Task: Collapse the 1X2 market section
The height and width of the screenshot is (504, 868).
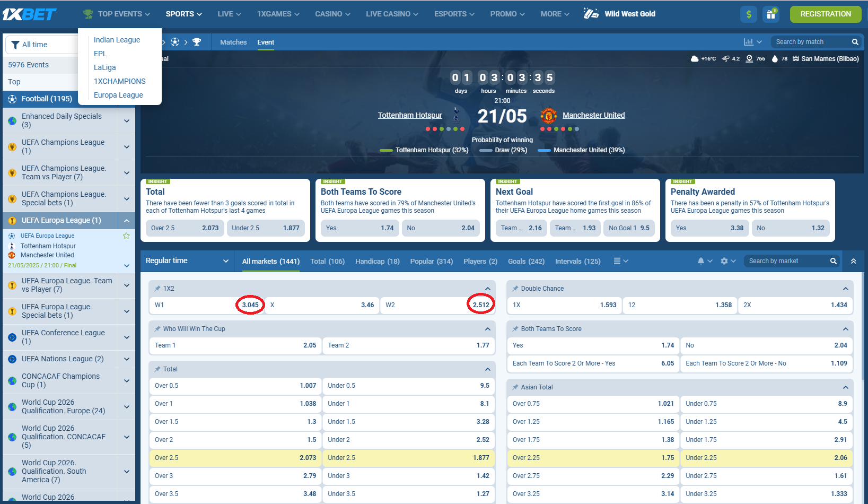Action: [x=488, y=289]
